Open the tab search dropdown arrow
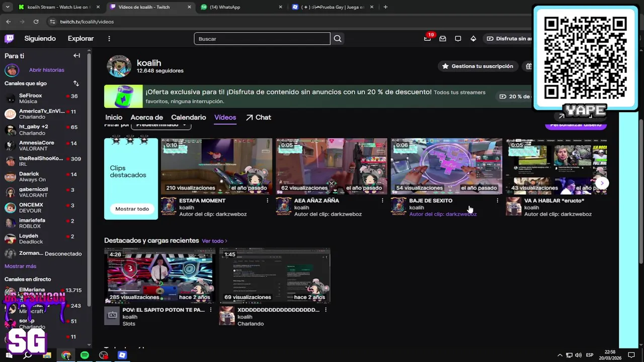 (x=7, y=7)
